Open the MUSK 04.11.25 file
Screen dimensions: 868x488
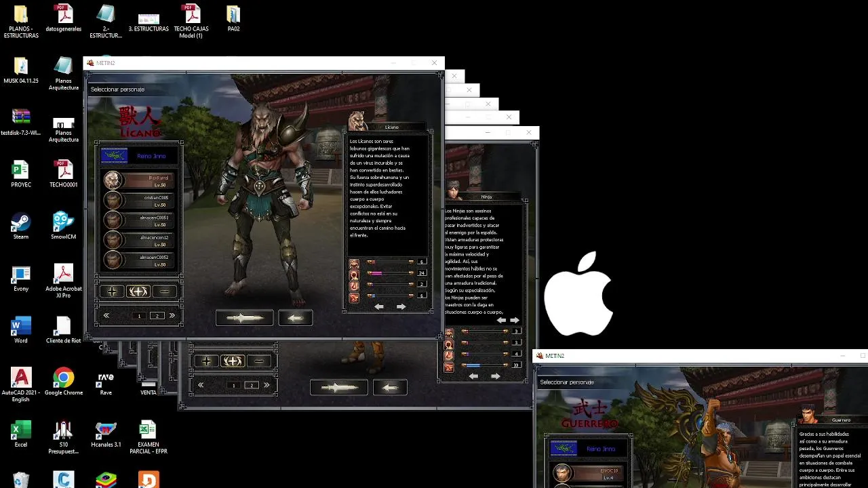tap(21, 70)
